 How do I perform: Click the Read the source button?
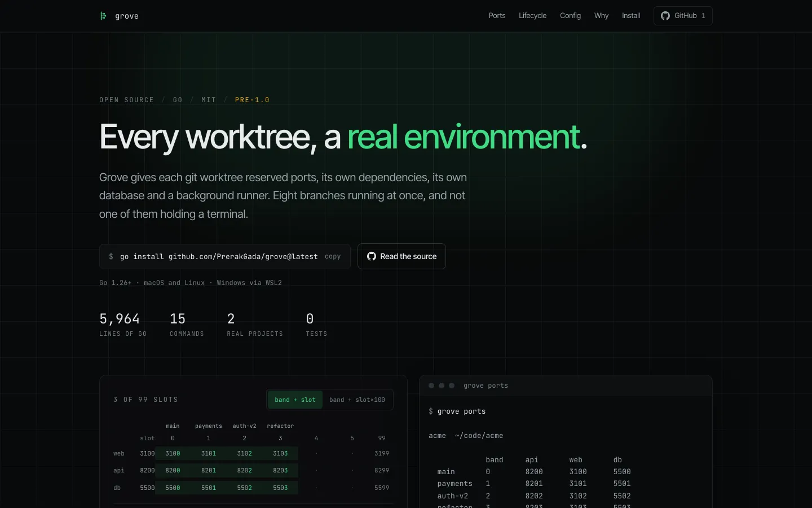coord(401,256)
